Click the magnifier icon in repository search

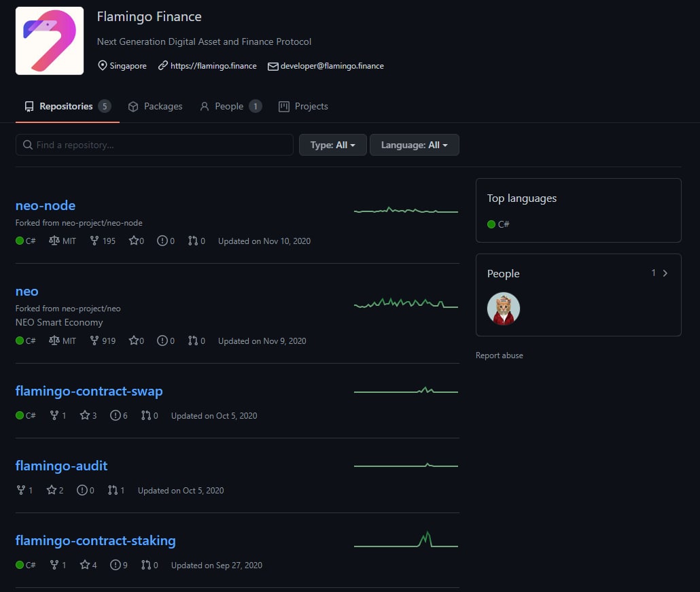click(28, 145)
